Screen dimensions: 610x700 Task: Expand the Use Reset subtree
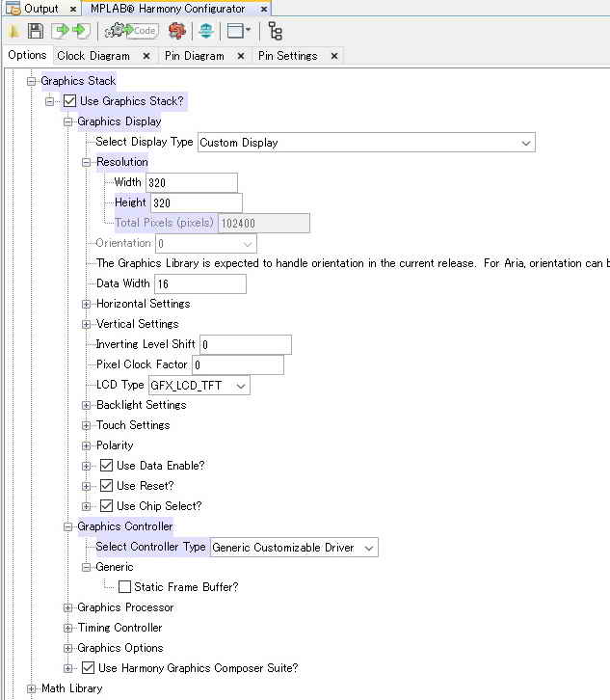point(86,487)
